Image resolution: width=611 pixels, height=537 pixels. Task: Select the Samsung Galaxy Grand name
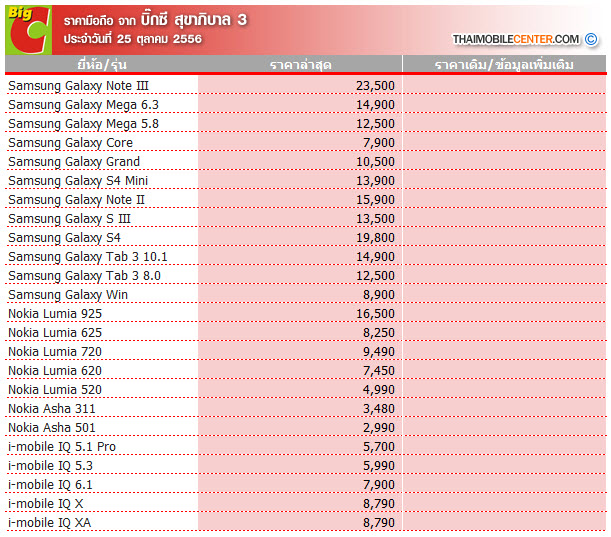(74, 162)
